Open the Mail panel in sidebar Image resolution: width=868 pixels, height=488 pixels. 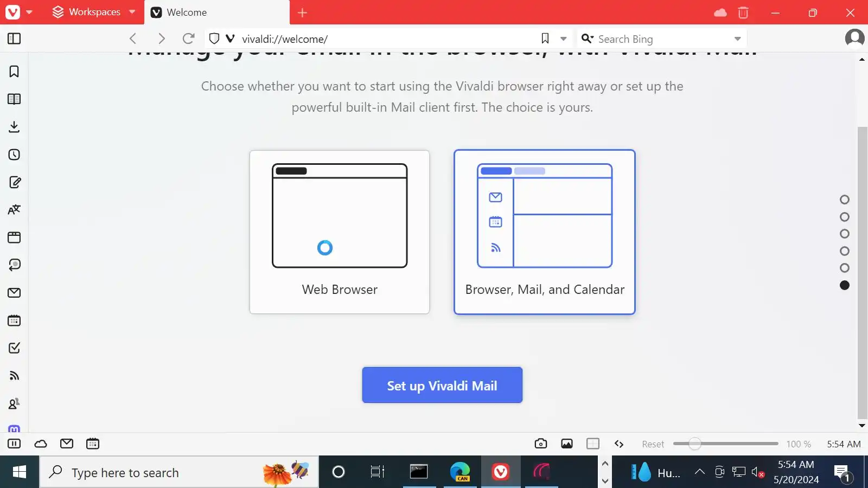(14, 293)
